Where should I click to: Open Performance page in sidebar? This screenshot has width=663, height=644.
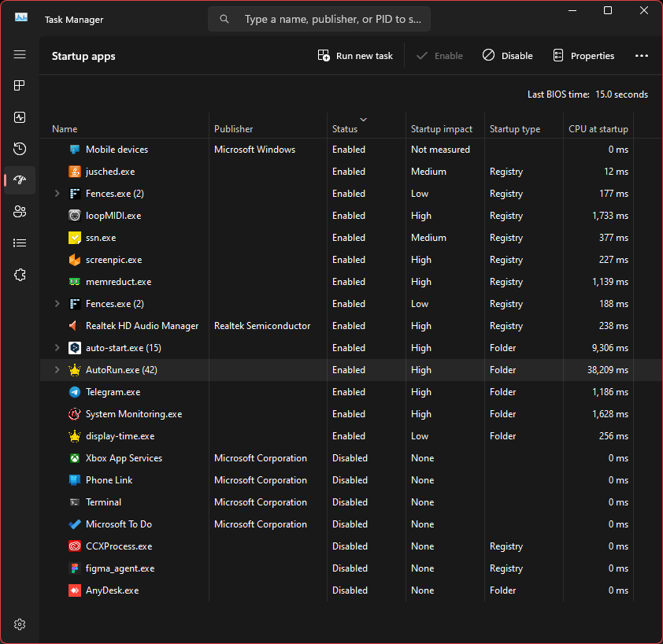(x=20, y=117)
